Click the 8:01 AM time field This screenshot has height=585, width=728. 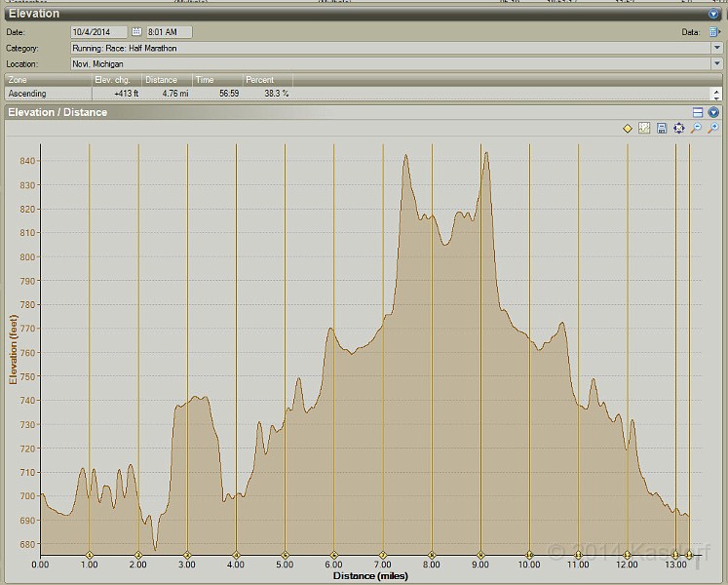168,32
